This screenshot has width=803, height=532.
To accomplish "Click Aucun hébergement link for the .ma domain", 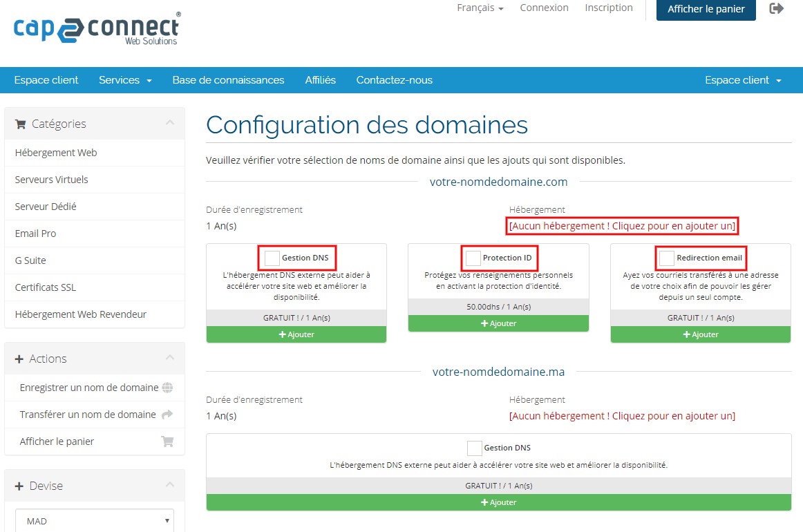I will coord(622,416).
